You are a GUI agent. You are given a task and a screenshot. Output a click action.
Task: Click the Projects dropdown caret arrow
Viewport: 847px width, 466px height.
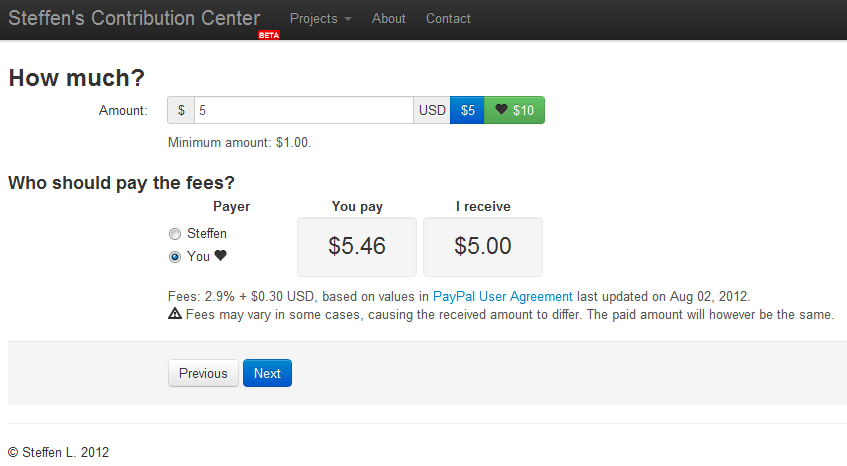(348, 20)
